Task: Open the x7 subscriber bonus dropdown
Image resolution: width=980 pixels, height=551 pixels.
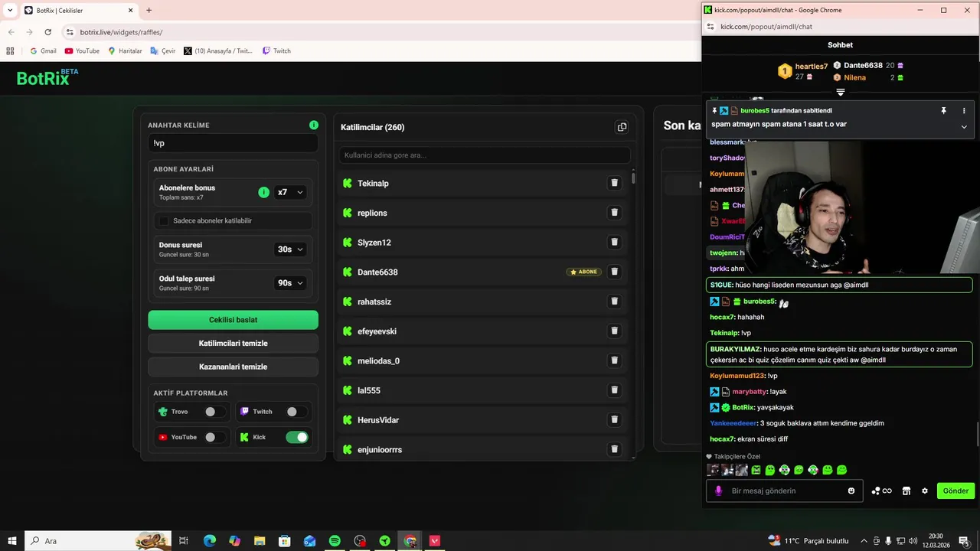Action: tap(290, 192)
